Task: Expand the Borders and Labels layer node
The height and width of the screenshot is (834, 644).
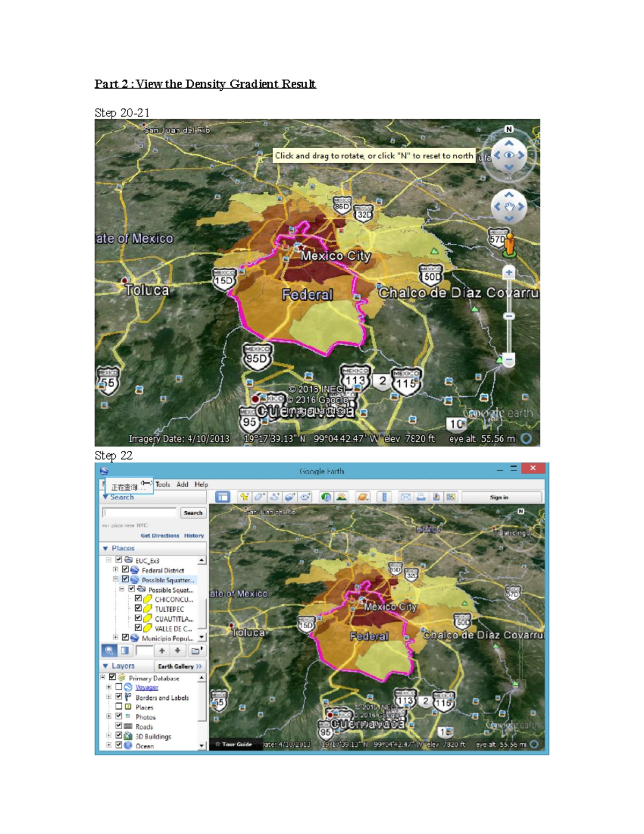Action: coord(109,697)
